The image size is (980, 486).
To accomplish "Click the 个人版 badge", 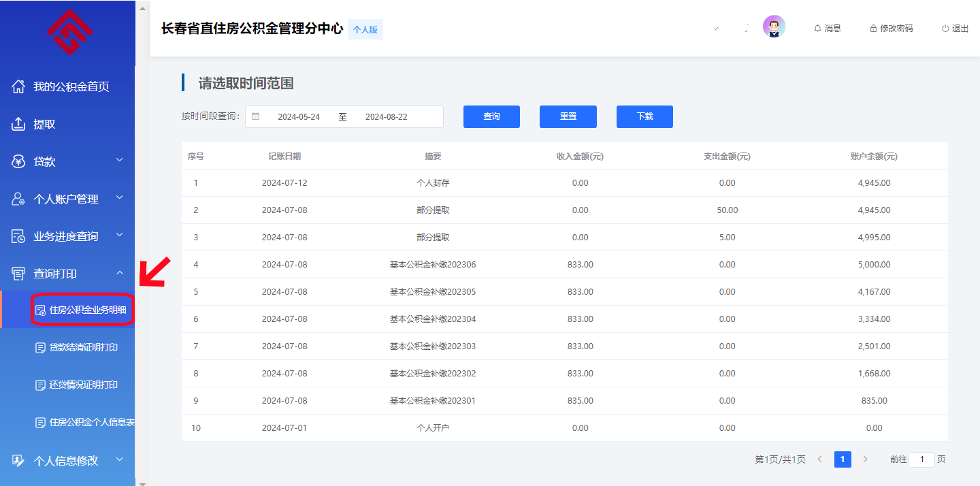I will pos(365,29).
